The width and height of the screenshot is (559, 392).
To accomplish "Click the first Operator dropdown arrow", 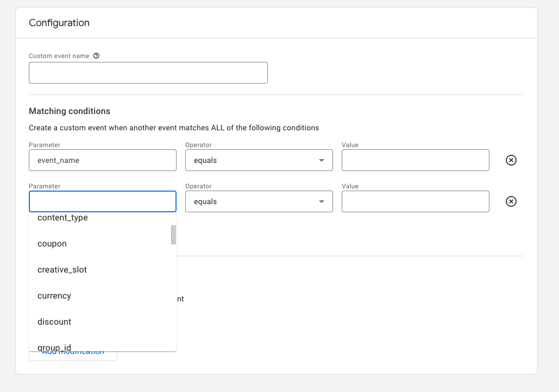I will point(322,160).
